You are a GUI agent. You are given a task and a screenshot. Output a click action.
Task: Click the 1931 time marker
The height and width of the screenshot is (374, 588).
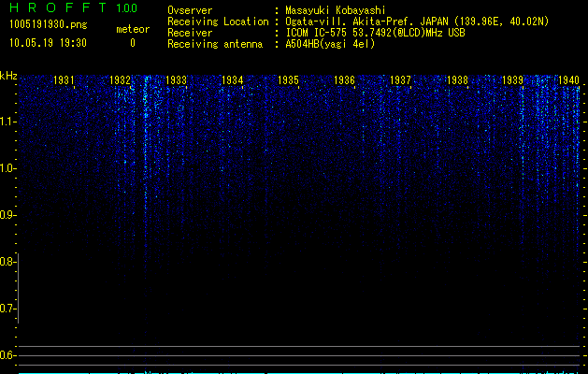(x=64, y=79)
